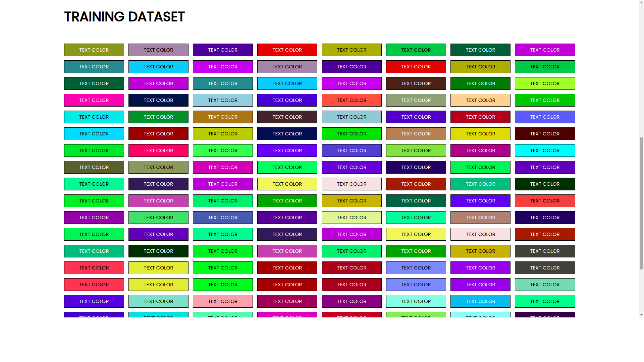Click the TRAINING DATASET heading
The height and width of the screenshot is (362, 644).
pyautogui.click(x=124, y=17)
